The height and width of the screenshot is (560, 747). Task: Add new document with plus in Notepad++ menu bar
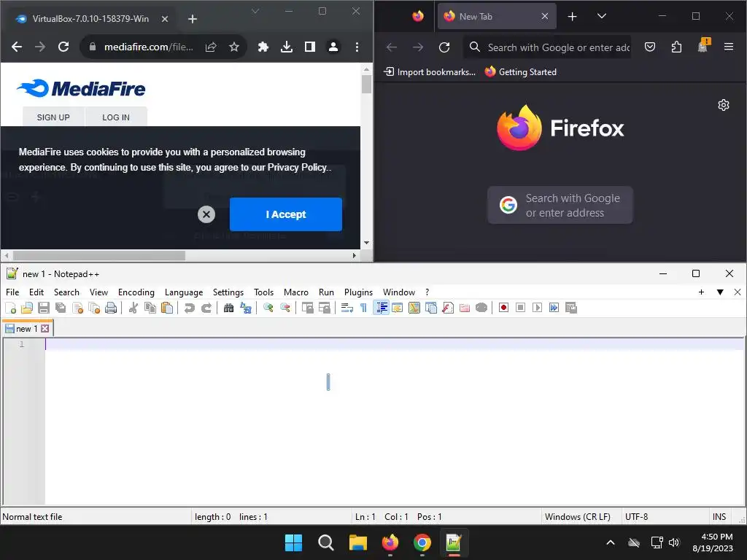click(701, 292)
